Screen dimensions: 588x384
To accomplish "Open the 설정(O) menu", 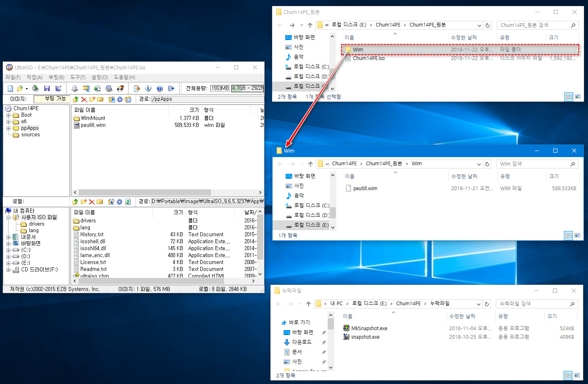I will pyautogui.click(x=100, y=78).
